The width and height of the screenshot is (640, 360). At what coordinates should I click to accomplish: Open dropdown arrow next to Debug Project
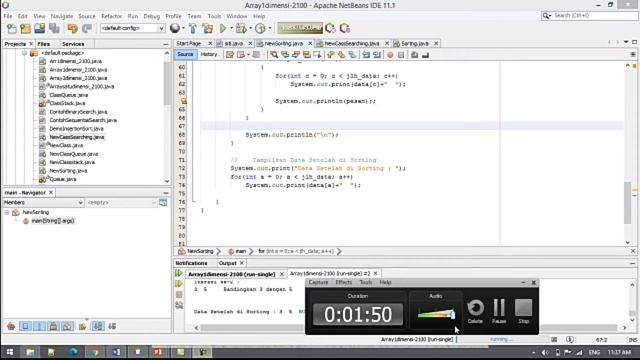(x=250, y=28)
